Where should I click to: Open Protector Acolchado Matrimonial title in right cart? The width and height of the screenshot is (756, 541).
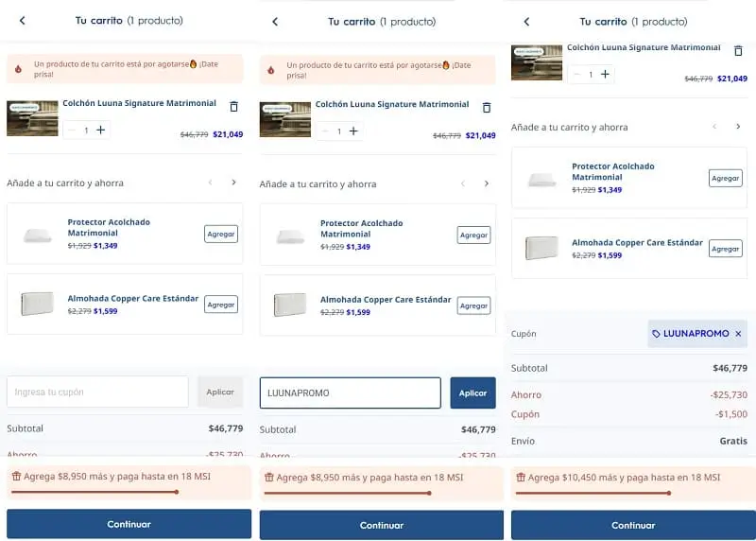612,171
